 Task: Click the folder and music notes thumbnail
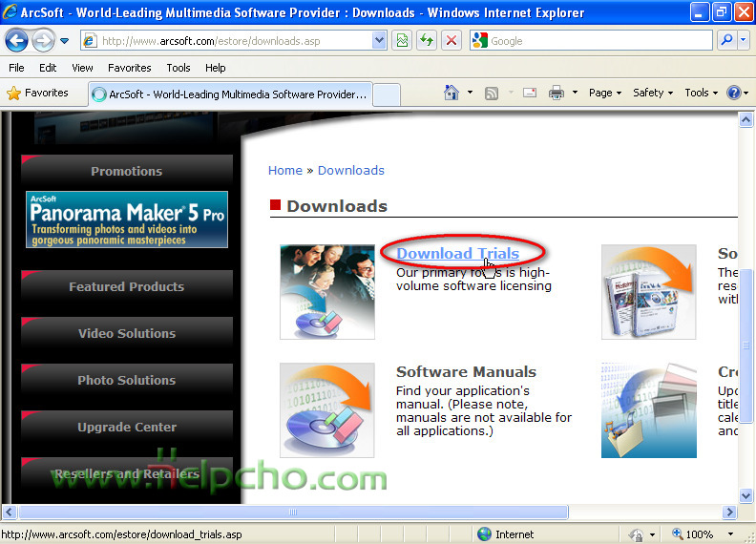648,410
